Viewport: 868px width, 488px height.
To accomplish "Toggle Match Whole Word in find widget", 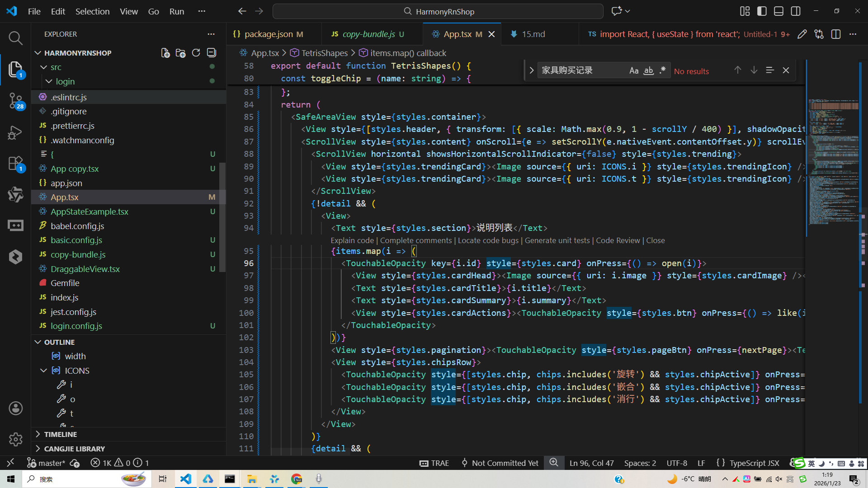I will tap(648, 70).
